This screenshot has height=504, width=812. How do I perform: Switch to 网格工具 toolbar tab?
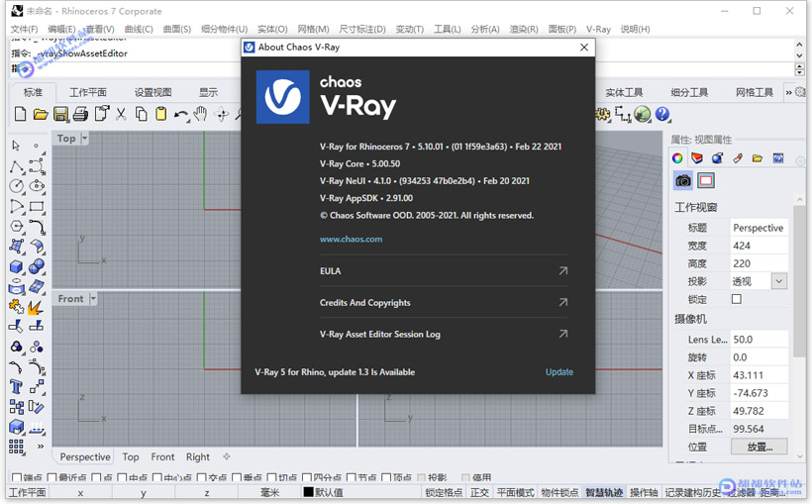point(755,92)
